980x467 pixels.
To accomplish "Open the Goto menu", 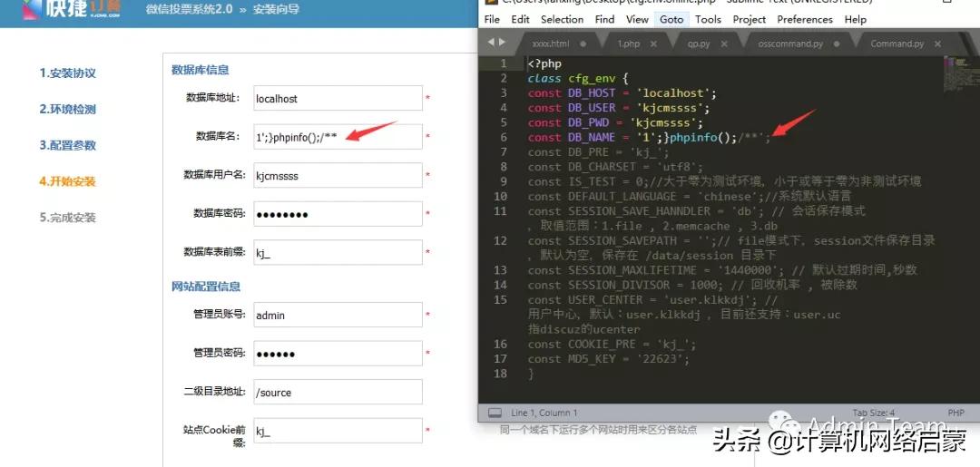I will tap(671, 19).
